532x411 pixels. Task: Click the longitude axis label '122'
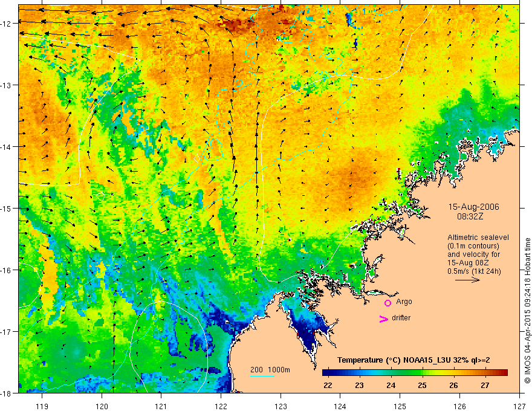click(221, 406)
